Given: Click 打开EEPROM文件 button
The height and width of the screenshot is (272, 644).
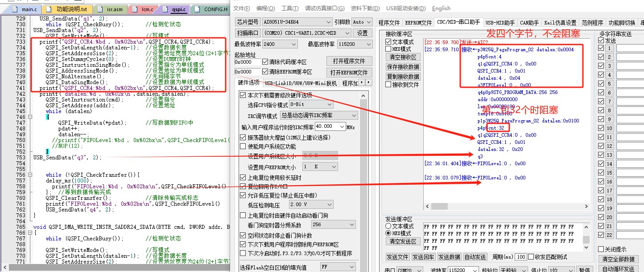Looking at the screenshot, I should point(349,73).
